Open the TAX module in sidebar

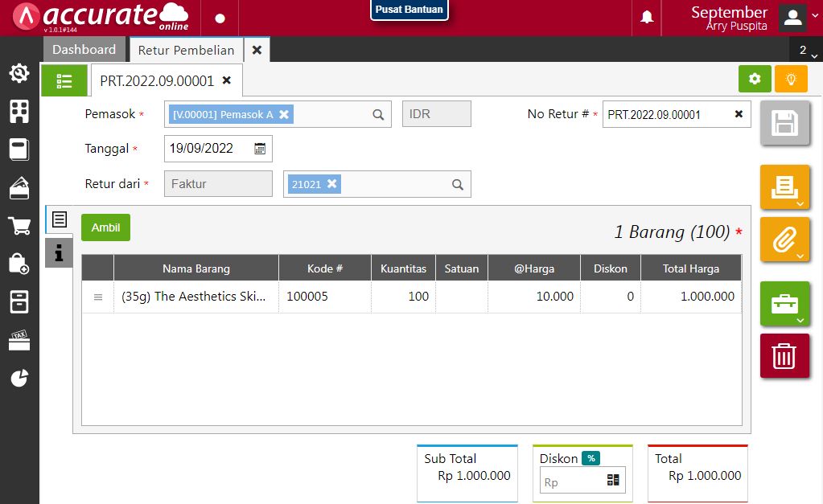pyautogui.click(x=19, y=340)
